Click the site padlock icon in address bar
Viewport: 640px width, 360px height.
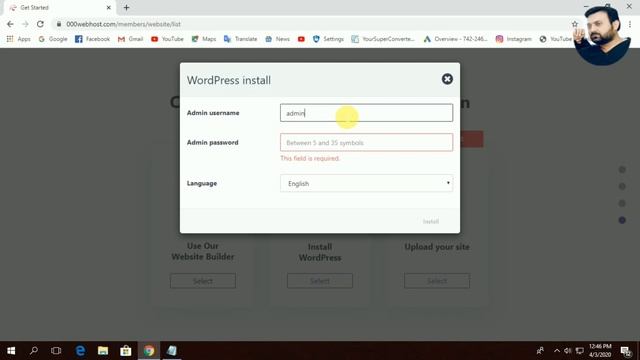point(59,24)
